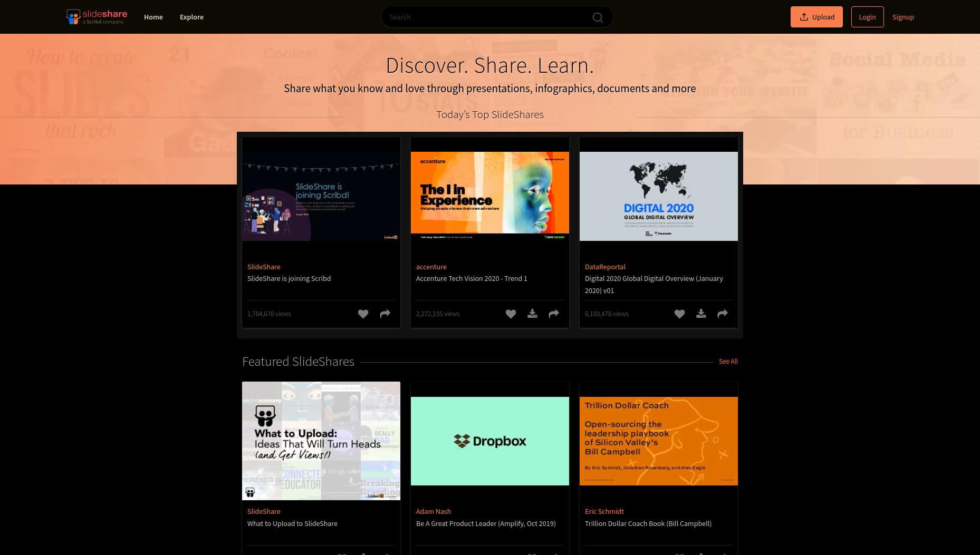This screenshot has width=980, height=555.
Task: Open SlideShare author link in top SlideShares
Action: [264, 267]
